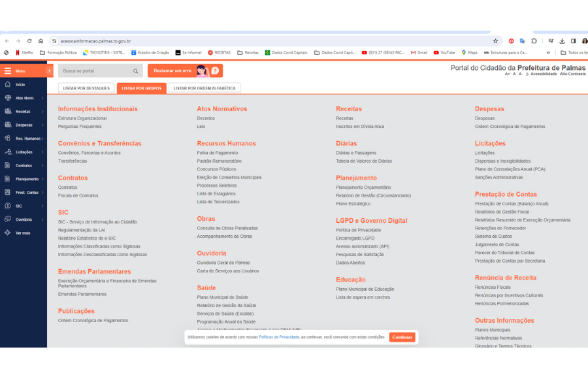Viewport: 588px width, 392px height.
Task: Switch to Listar por Ordem Alfabética tab
Action: click(x=204, y=88)
